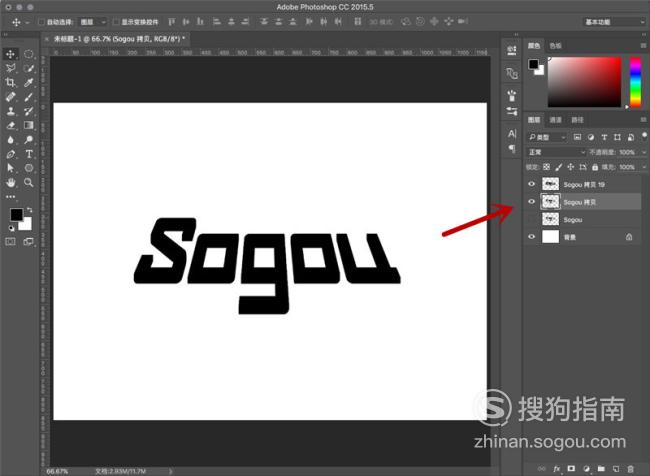Screen dimensions: 650x476
Task: Hide the Sogou 拷贝 19 layer
Action: pyautogui.click(x=531, y=184)
